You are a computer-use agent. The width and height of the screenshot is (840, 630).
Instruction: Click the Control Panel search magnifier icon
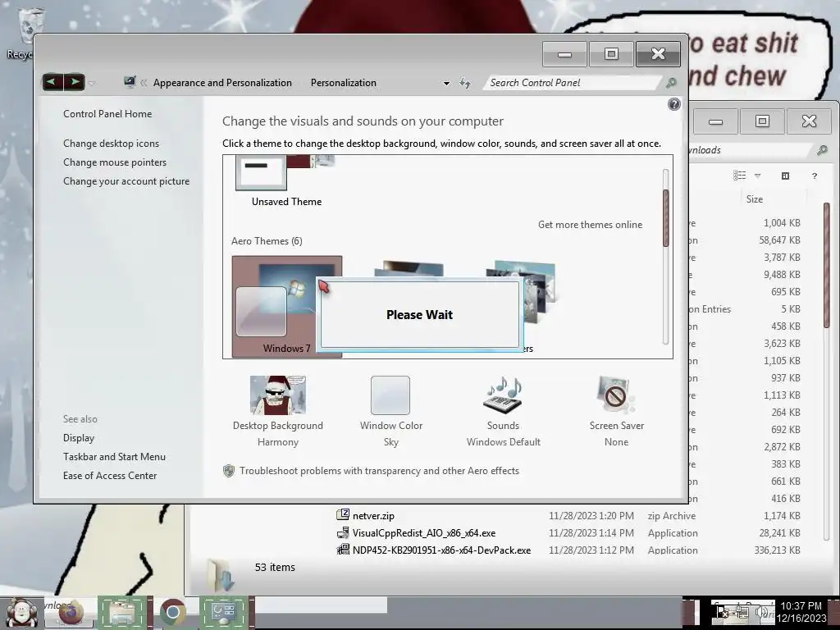tap(671, 83)
